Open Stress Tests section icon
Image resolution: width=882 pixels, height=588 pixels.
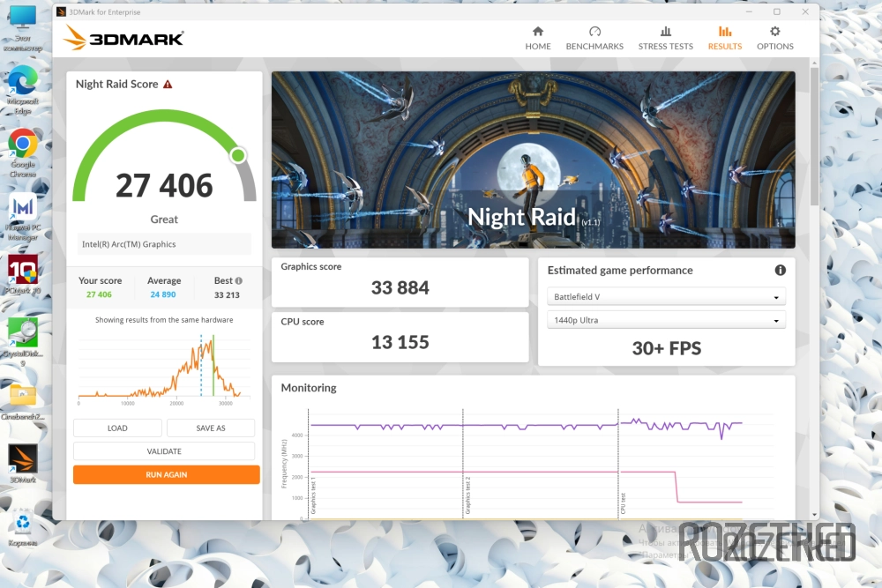pos(665,32)
